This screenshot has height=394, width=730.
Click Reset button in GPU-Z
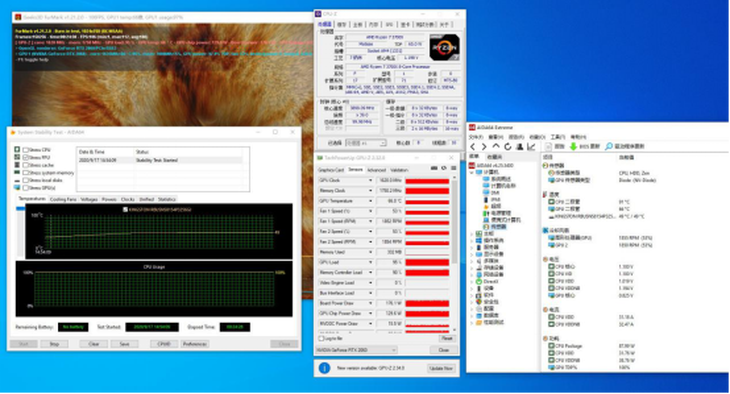pos(446,339)
